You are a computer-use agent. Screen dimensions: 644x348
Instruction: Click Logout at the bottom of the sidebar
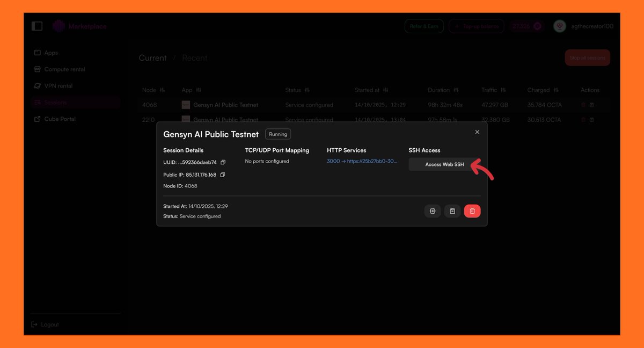pos(46,324)
